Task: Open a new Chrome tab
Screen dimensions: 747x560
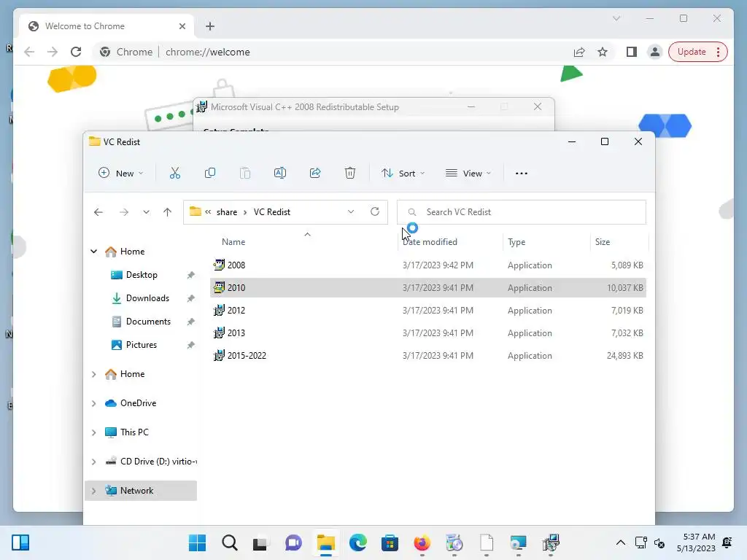Action: tap(210, 26)
